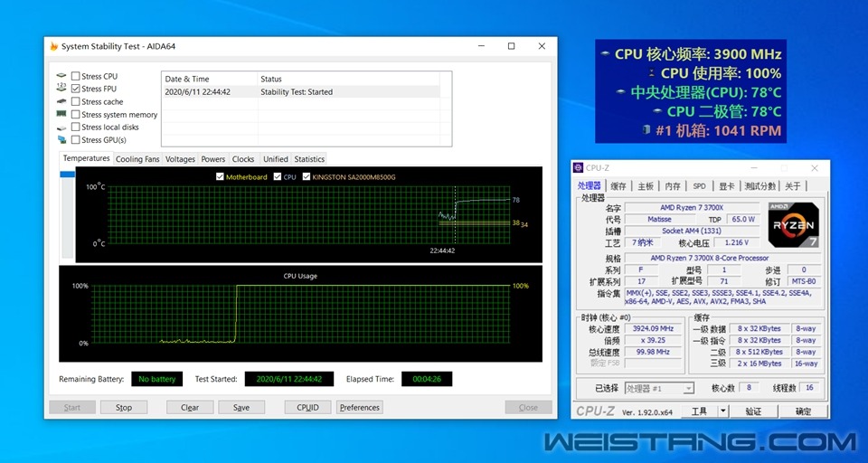
Task: Click the AIDA64 flame icon in title bar
Action: tap(54, 47)
